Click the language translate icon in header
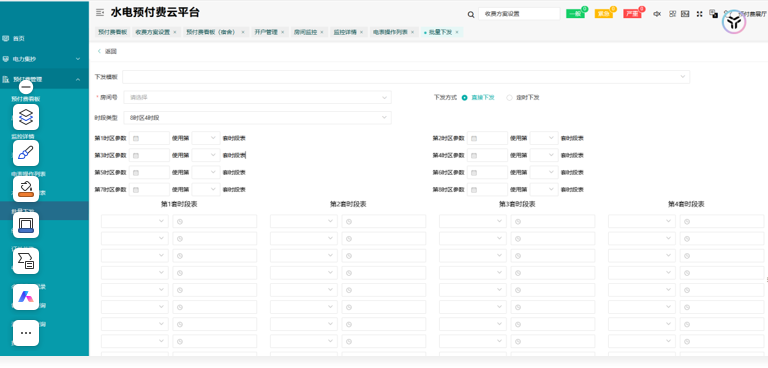 (713, 14)
